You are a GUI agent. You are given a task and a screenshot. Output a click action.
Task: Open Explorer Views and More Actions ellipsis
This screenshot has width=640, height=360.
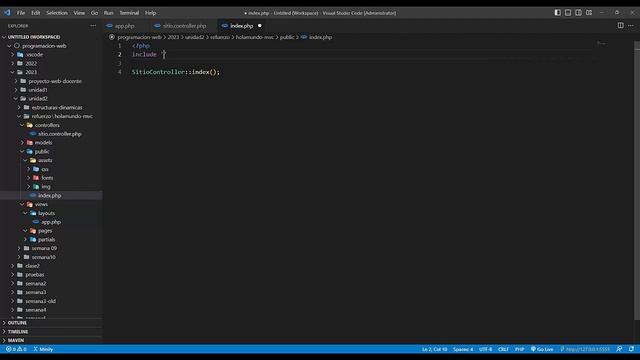click(93, 26)
